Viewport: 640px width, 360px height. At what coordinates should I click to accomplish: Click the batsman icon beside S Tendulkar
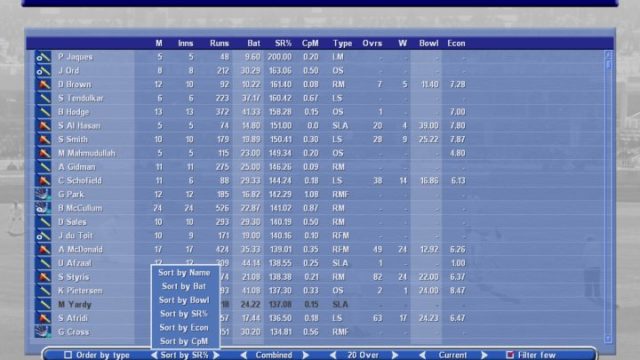[x=43, y=98]
